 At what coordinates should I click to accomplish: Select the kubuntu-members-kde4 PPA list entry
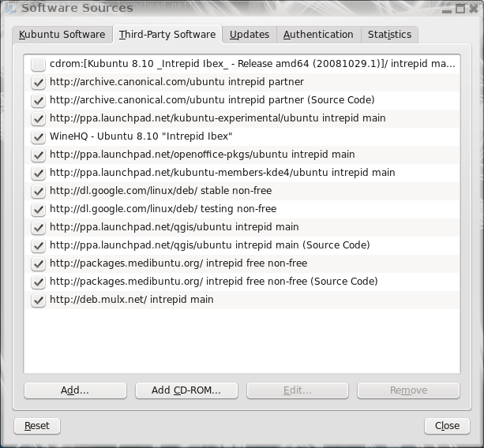(222, 173)
